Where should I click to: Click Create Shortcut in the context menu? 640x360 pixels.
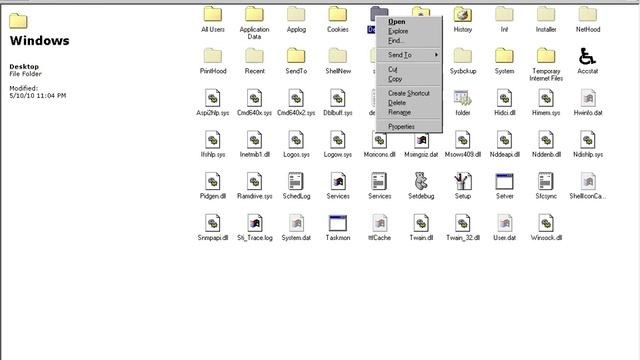coord(409,93)
